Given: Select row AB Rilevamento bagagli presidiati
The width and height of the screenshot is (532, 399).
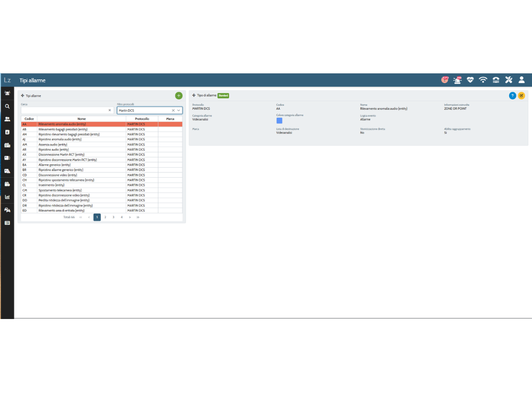Looking at the screenshot, I should click(102, 129).
